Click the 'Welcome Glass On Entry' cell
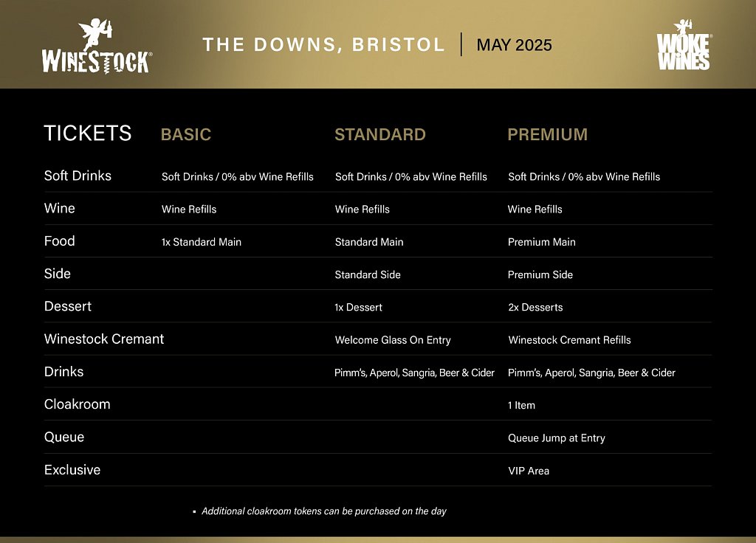 point(393,340)
